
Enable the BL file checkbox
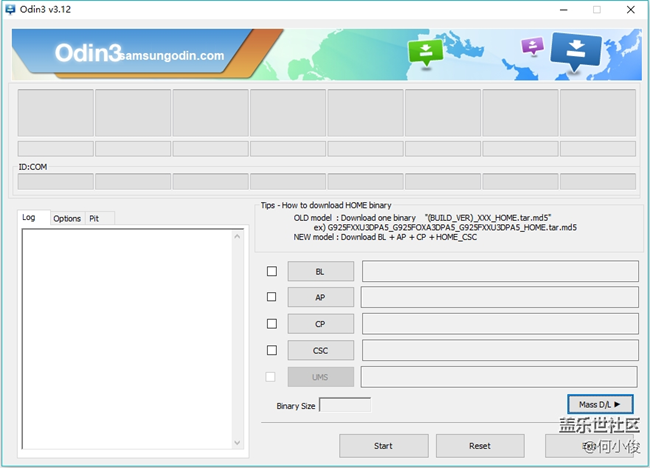click(272, 271)
